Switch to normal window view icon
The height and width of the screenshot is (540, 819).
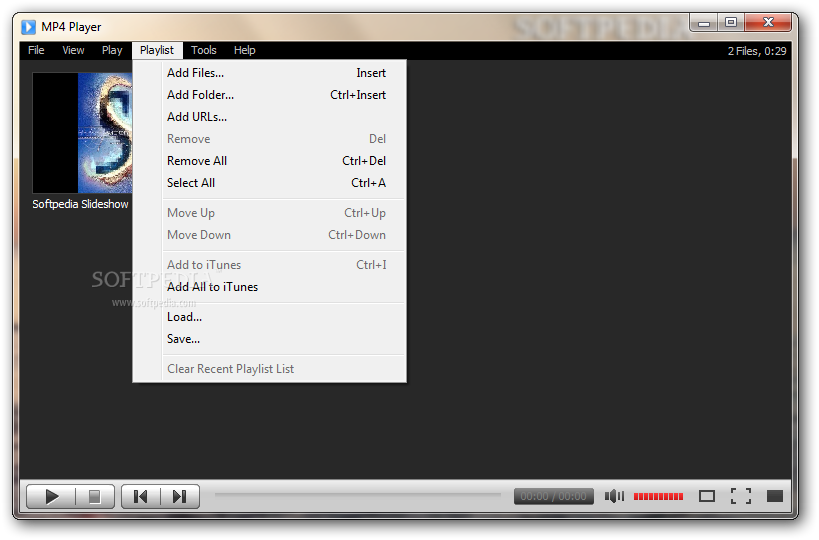point(707,496)
